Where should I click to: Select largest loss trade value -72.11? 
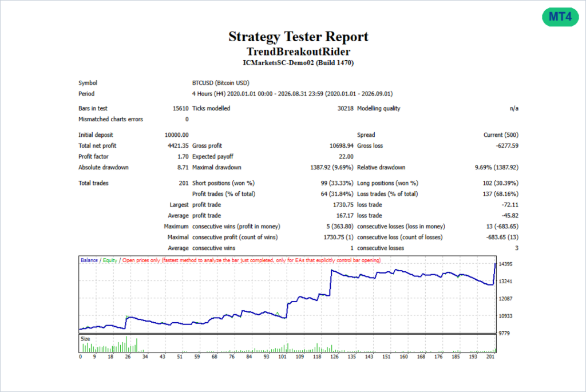(x=510, y=205)
